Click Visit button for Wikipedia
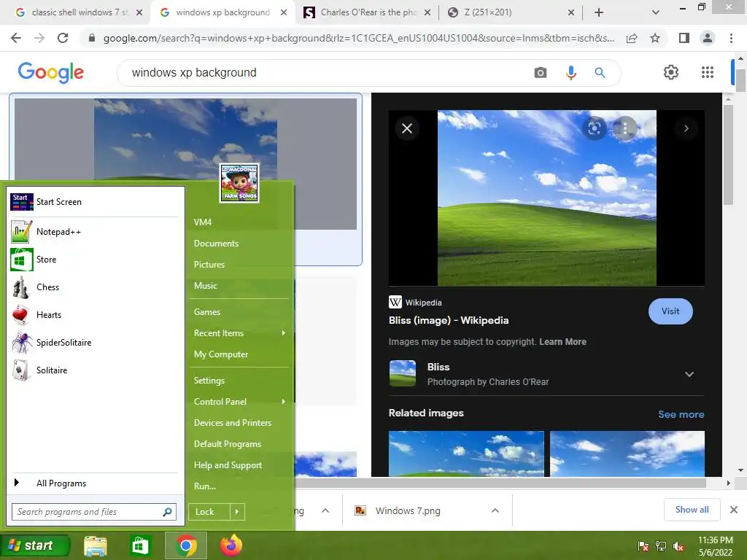 pos(670,311)
